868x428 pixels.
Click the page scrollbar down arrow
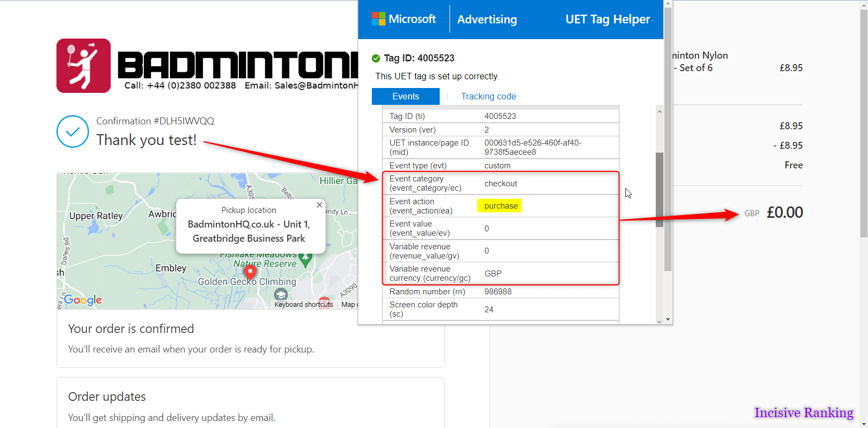[864, 424]
